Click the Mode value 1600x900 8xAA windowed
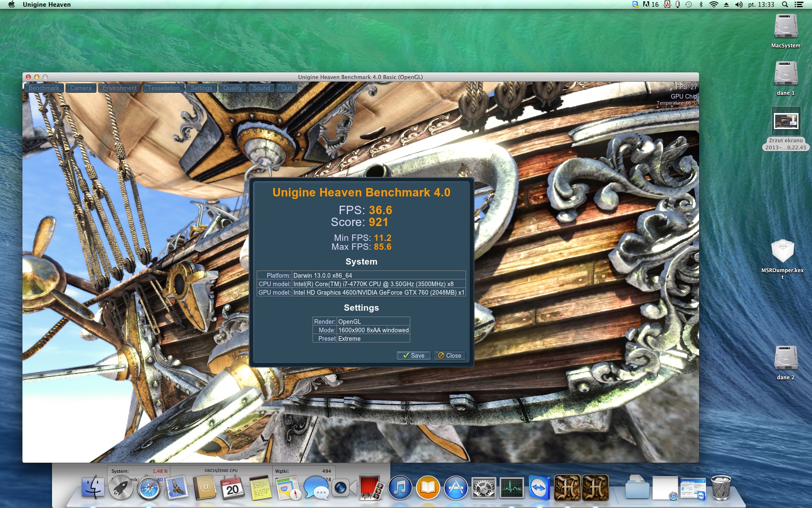Image resolution: width=812 pixels, height=508 pixels. coord(373,330)
